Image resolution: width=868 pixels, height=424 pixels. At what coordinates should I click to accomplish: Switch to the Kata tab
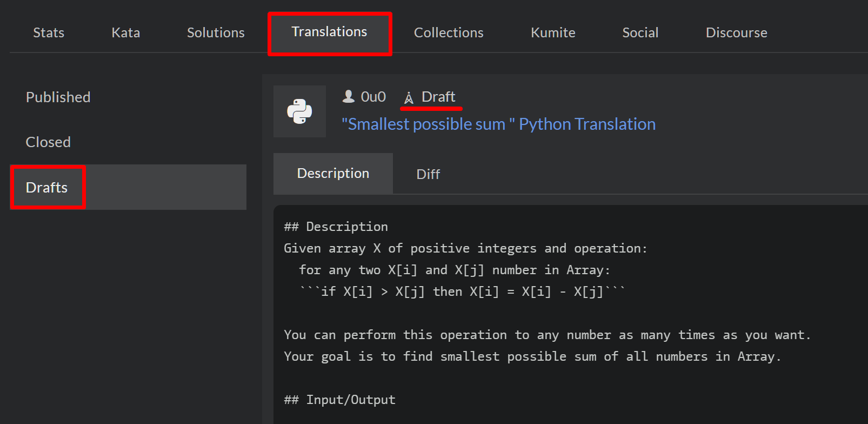[126, 32]
